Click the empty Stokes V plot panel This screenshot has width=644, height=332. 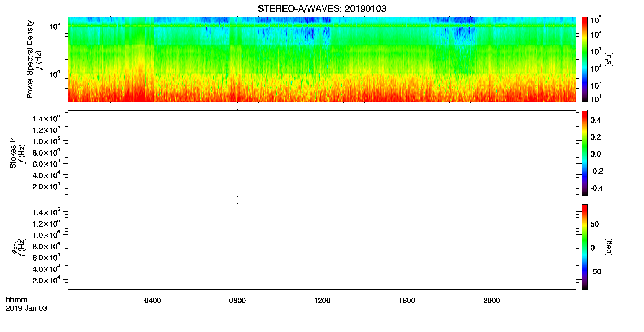pos(322,153)
